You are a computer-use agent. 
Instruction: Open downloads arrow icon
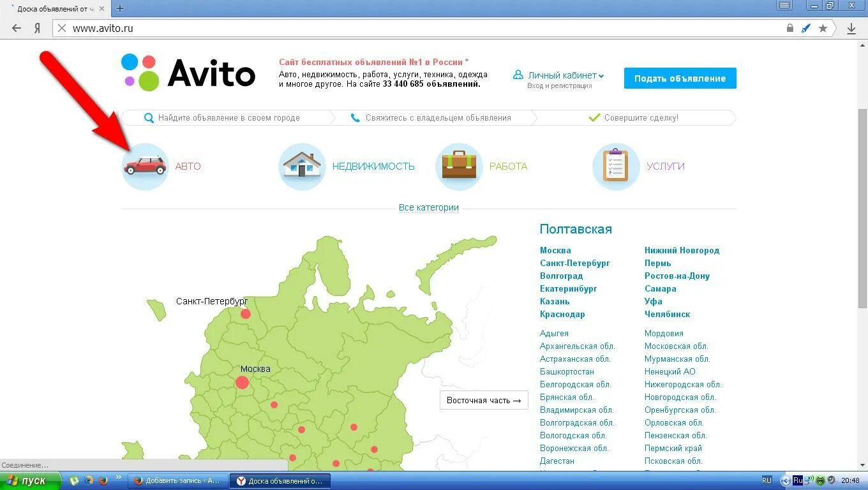pyautogui.click(x=851, y=29)
